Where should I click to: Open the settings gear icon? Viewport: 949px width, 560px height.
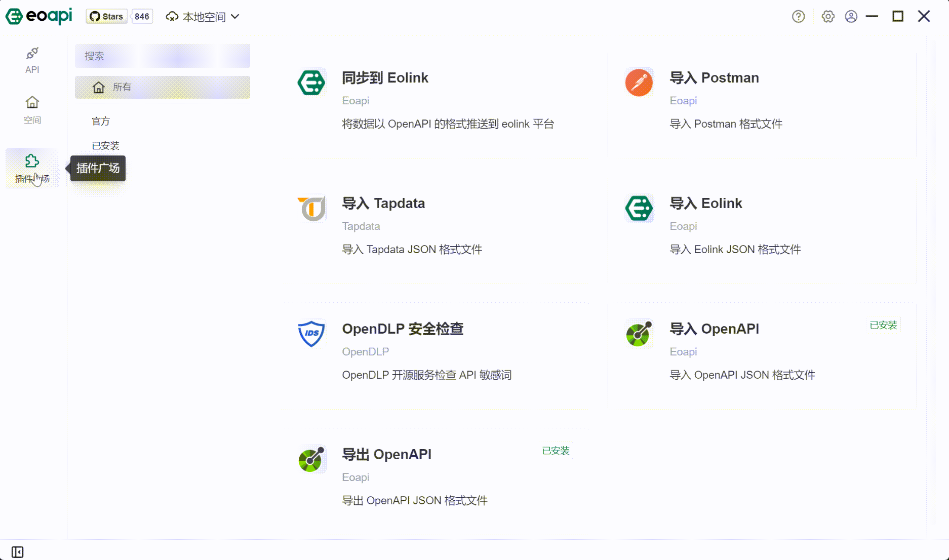click(827, 16)
